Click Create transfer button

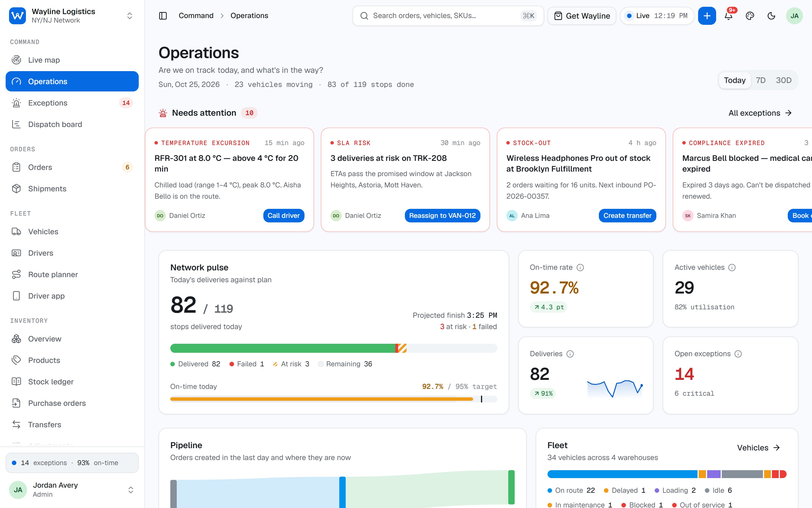coord(627,216)
